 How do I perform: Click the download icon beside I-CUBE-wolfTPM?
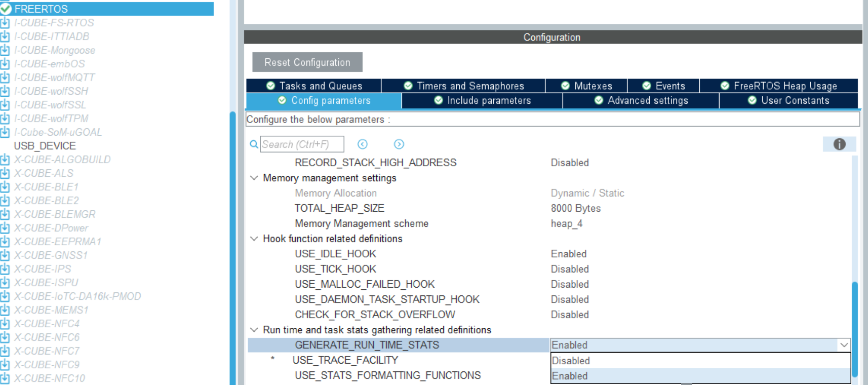(x=5, y=119)
